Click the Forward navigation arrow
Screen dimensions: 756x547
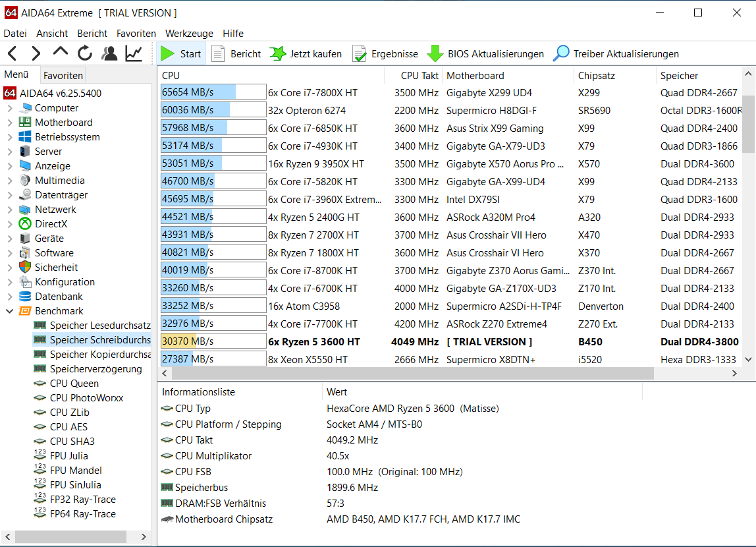pyautogui.click(x=36, y=53)
